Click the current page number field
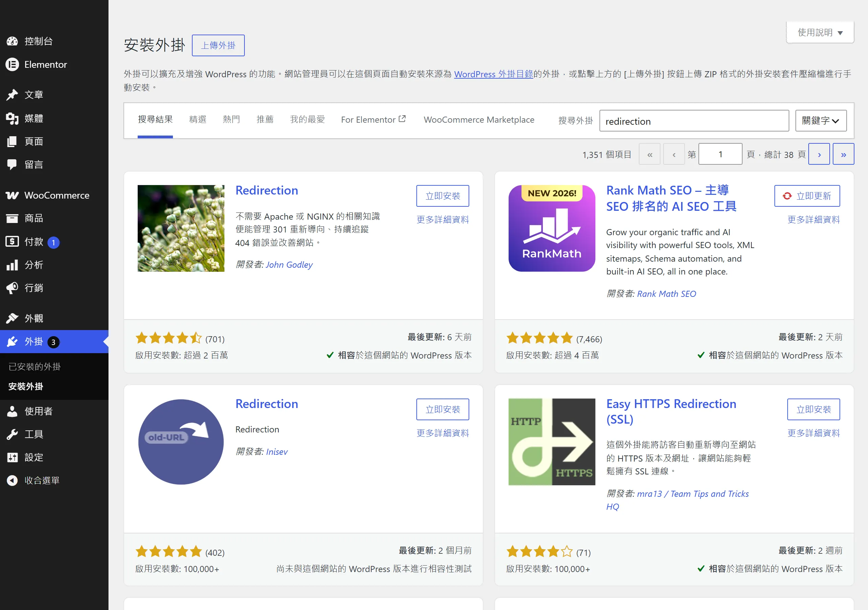The height and width of the screenshot is (610, 868). tap(720, 154)
